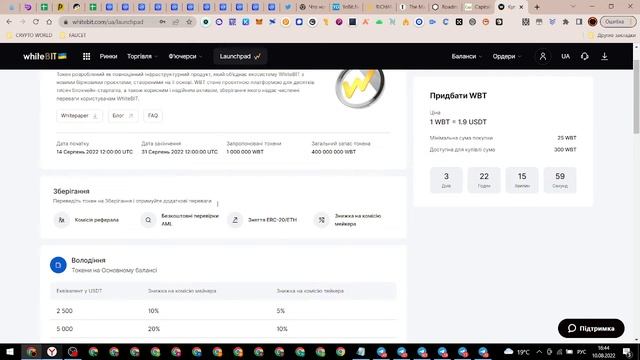Open the Windows Start menu
640x360 pixels.
click(x=10, y=351)
